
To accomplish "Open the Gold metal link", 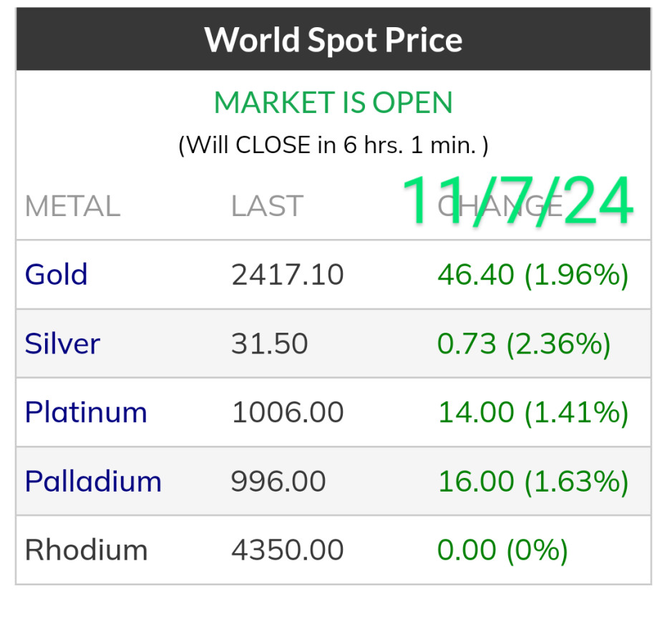I will click(x=57, y=275).
